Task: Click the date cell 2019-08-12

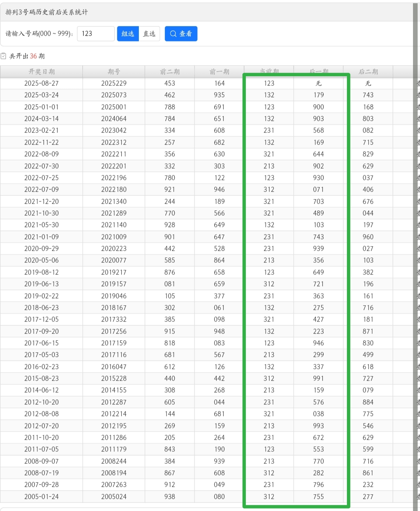Action: (x=42, y=272)
